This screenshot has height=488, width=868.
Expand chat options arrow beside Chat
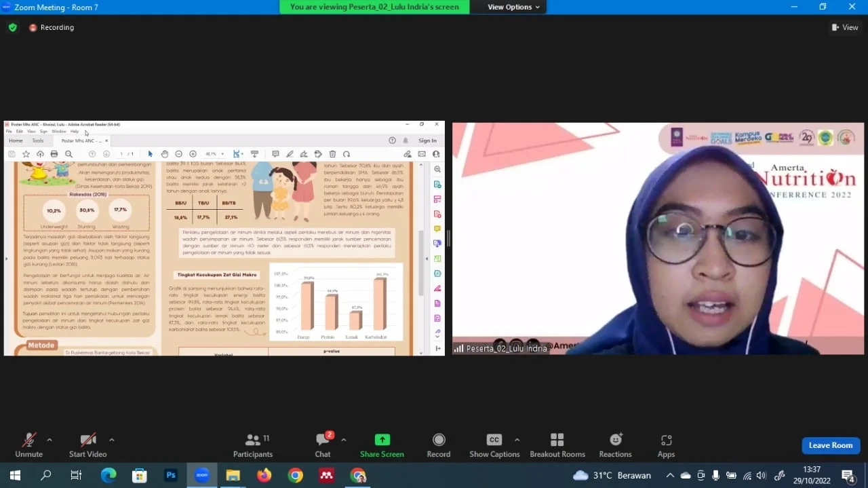[344, 439]
